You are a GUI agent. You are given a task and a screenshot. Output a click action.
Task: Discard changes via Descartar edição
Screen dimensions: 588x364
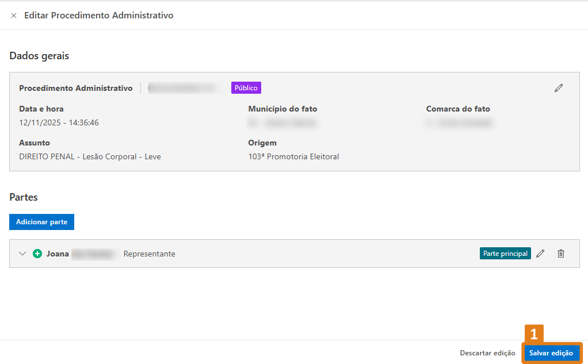coord(487,353)
